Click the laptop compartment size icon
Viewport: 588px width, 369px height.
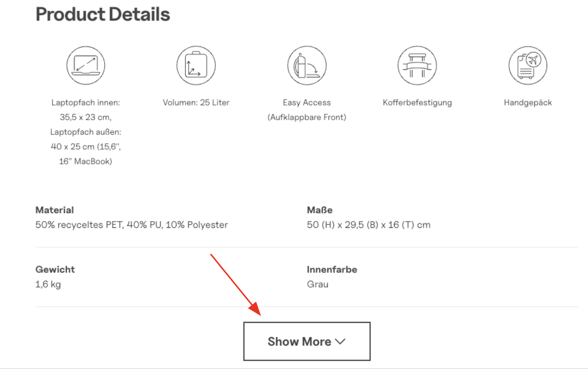pyautogui.click(x=86, y=66)
